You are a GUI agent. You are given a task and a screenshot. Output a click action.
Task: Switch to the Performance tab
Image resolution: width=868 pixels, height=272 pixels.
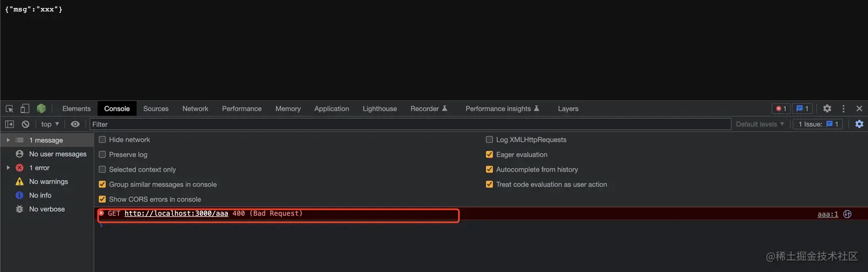[242, 108]
